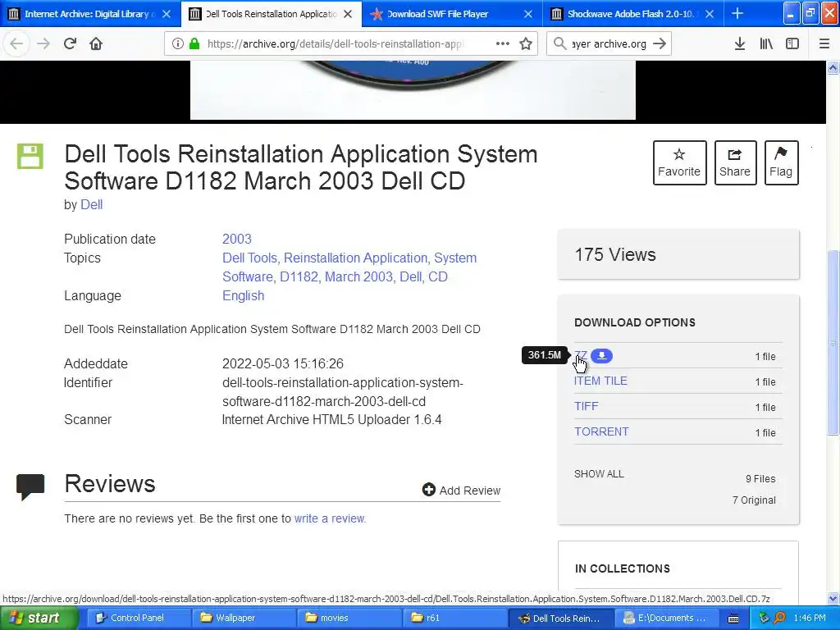Click the 175 Views counter text
Screen dimensions: 840x630
pyautogui.click(x=615, y=254)
